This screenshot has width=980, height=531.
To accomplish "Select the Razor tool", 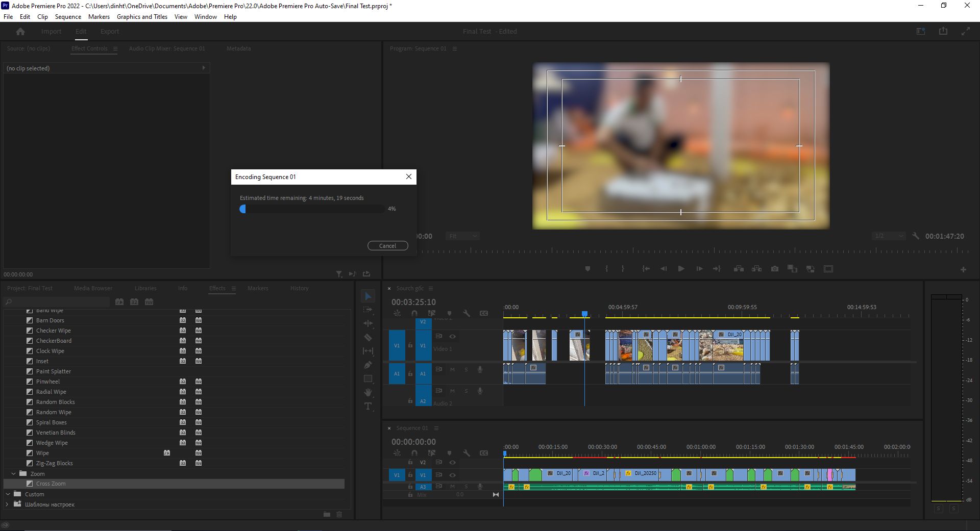I will point(368,338).
